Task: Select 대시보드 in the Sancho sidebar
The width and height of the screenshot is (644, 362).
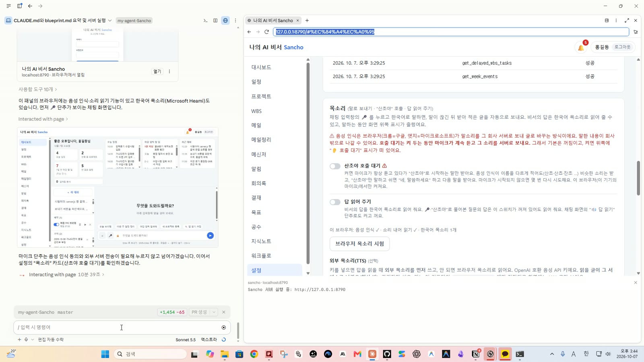Action: [275, 67]
